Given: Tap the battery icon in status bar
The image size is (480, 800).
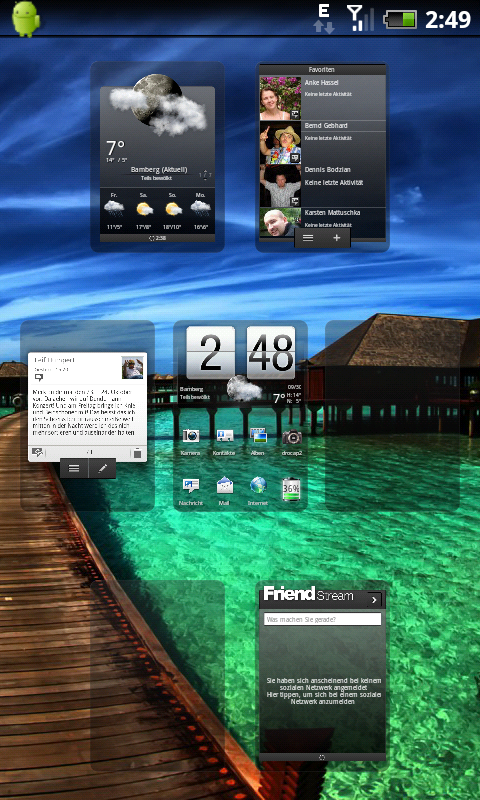Looking at the screenshot, I should [x=400, y=19].
